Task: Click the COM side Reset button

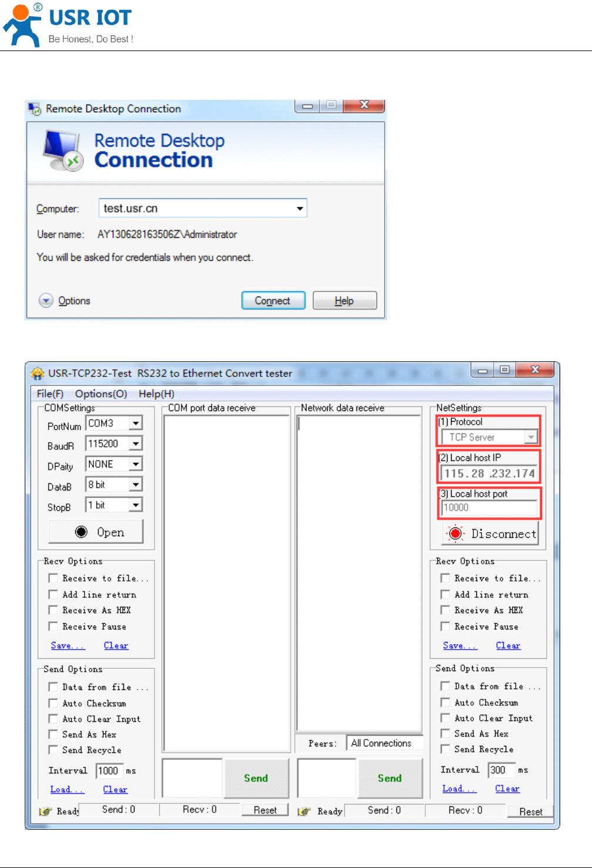Action: tap(265, 810)
